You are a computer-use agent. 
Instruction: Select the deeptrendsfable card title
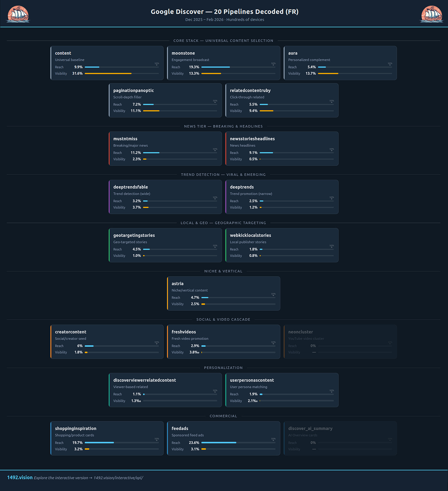(x=130, y=187)
